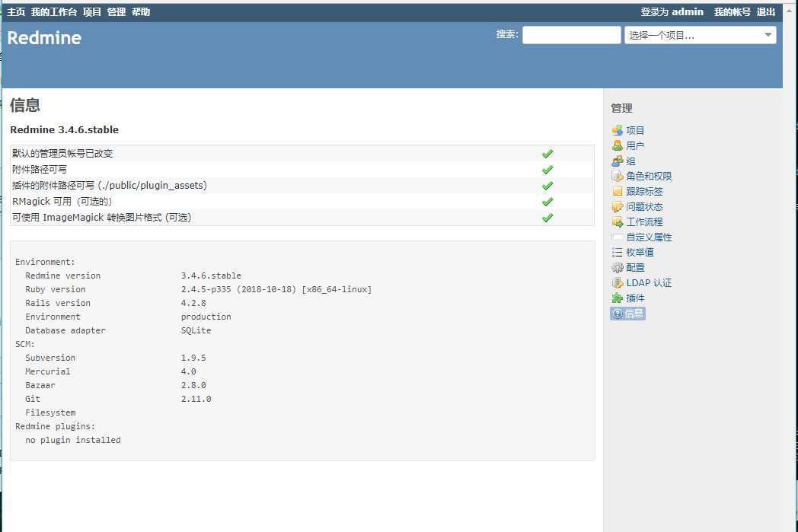
Task: Click the 用户 user icon in sidebar
Action: [617, 145]
